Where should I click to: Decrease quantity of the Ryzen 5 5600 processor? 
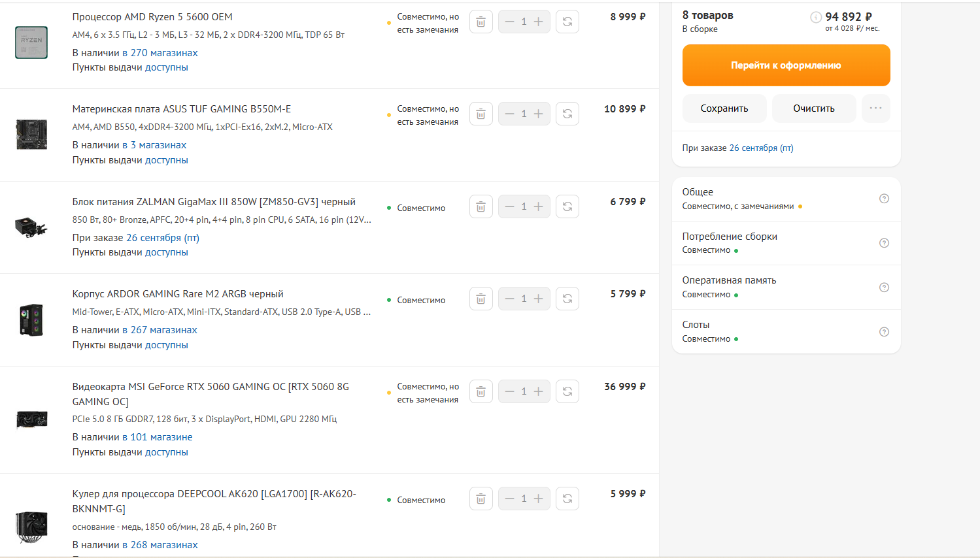tap(509, 22)
